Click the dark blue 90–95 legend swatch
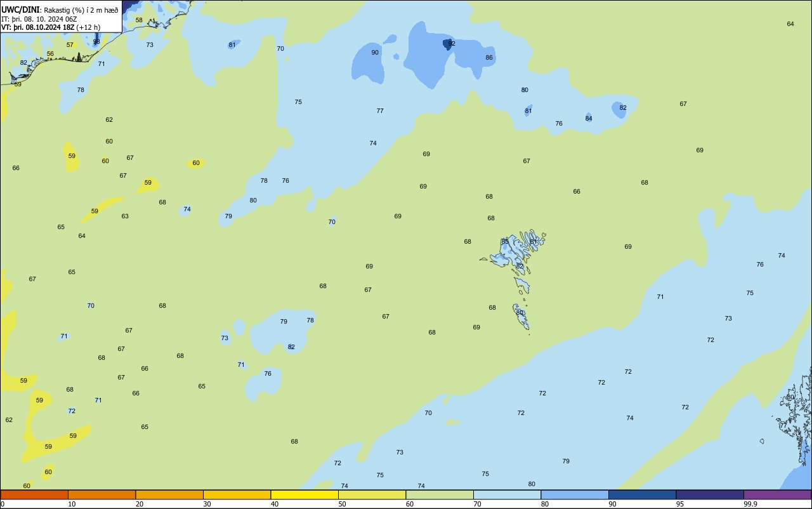The height and width of the screenshot is (509, 812). point(642,494)
